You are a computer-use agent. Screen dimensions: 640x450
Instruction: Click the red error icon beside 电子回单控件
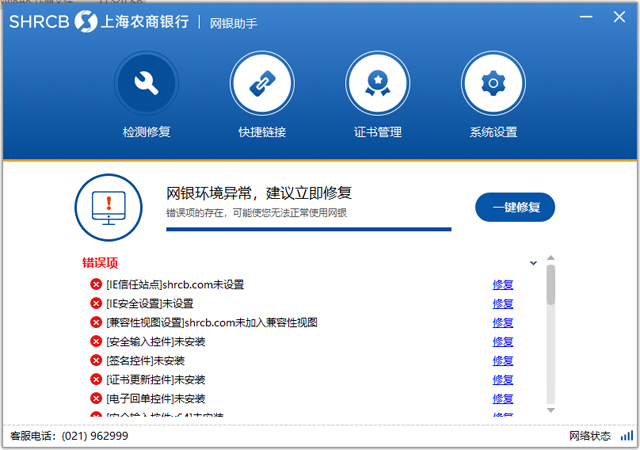(96, 398)
